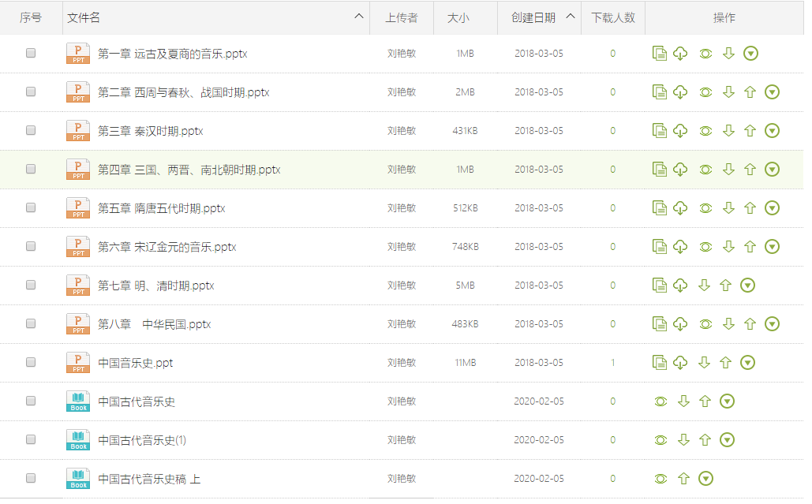This screenshot has height=504, width=812.
Task: Open the more-options dropdown for 中国古代音乐史 book
Action: coord(728,401)
